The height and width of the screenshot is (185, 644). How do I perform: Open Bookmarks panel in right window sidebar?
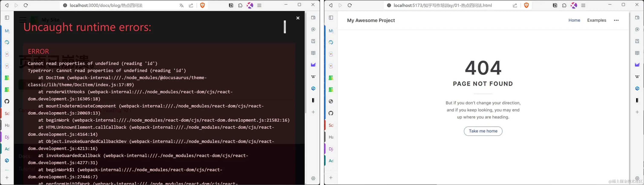click(637, 41)
